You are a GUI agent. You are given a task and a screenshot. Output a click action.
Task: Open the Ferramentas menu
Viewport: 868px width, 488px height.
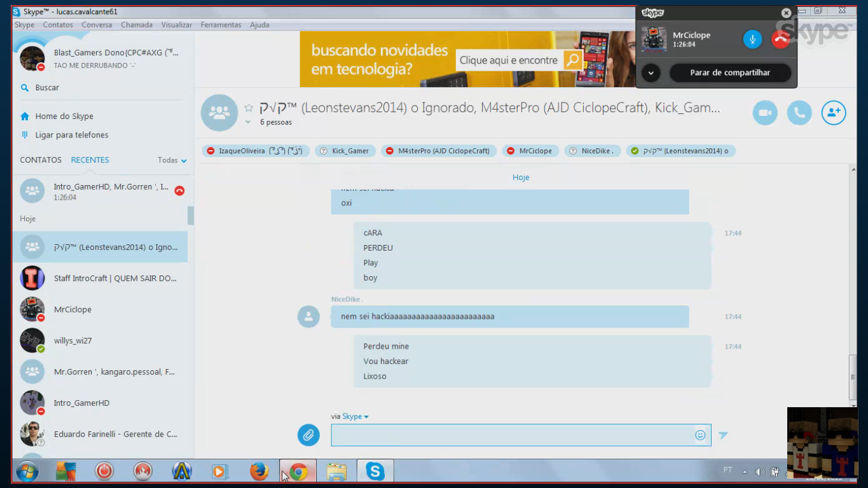tap(221, 25)
